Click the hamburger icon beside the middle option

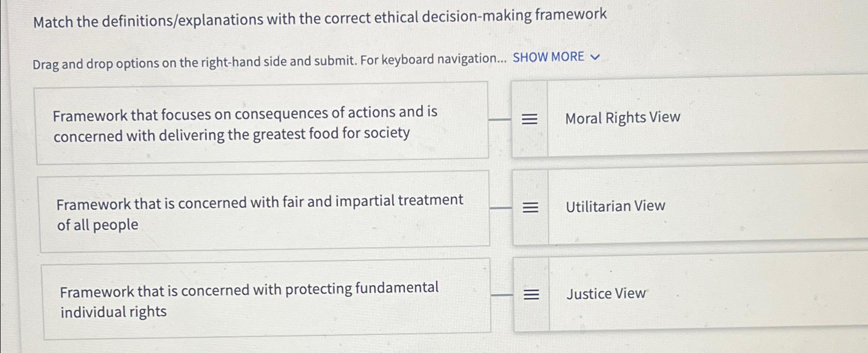point(531,207)
